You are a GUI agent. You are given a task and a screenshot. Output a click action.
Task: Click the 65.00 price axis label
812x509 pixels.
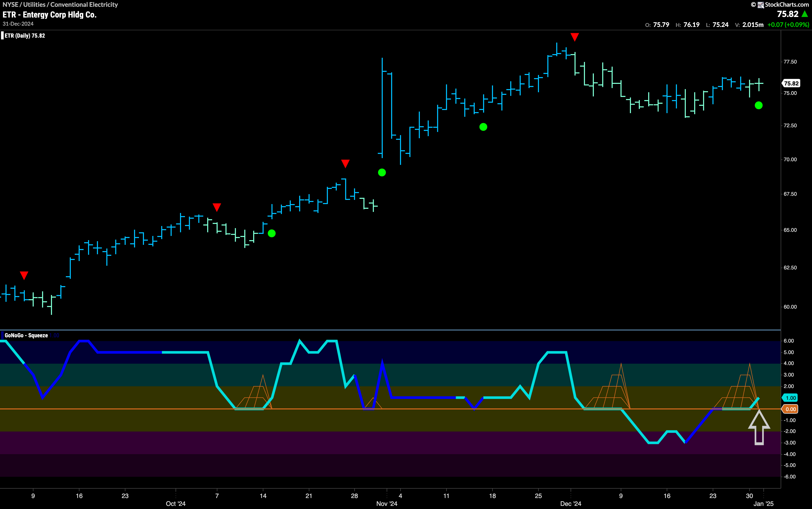pyautogui.click(x=790, y=230)
